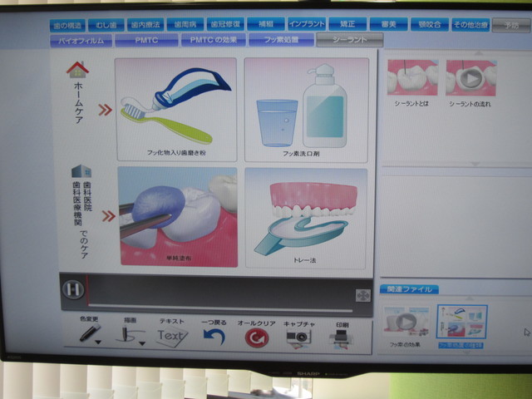Open the 描画 dropdown arrow
The height and width of the screenshot is (399, 532).
coord(142,343)
